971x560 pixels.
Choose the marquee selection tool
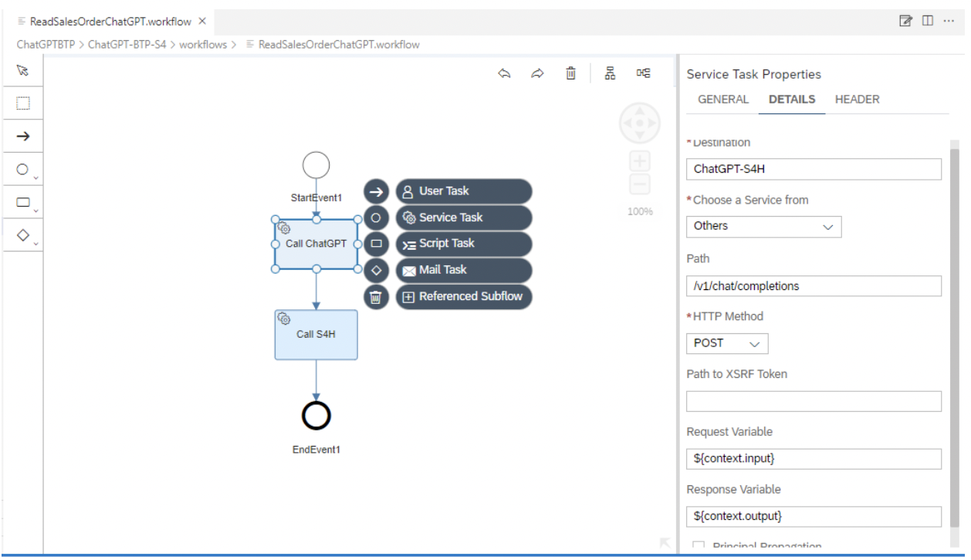pos(23,103)
